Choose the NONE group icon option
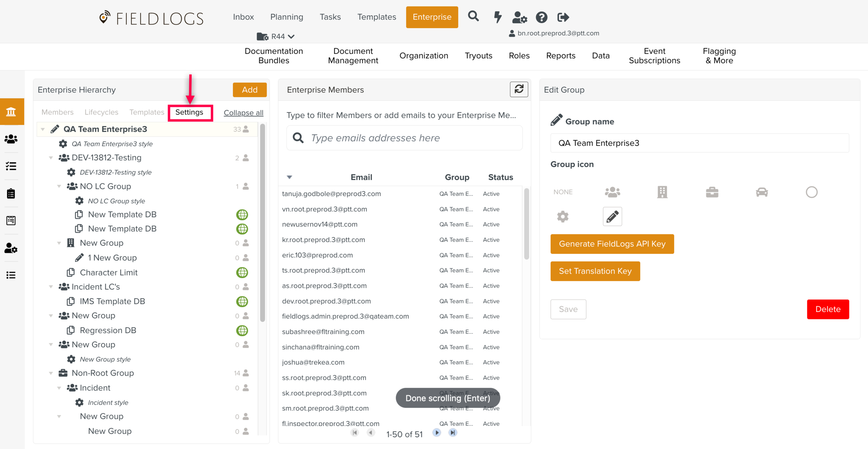 click(563, 192)
